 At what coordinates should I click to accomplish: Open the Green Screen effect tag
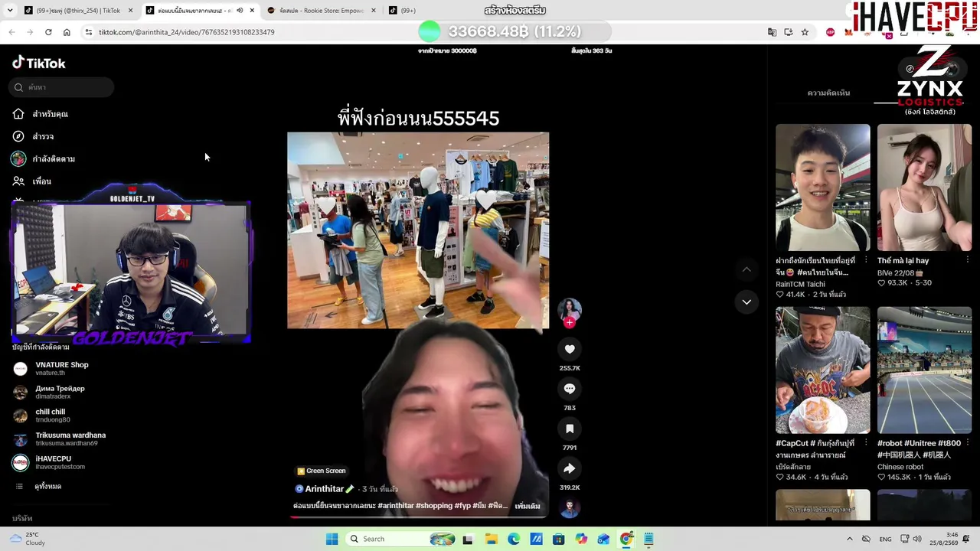coord(322,471)
